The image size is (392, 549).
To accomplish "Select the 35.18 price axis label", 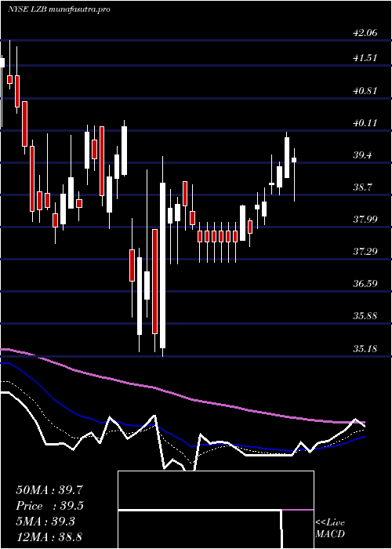I will click(365, 349).
